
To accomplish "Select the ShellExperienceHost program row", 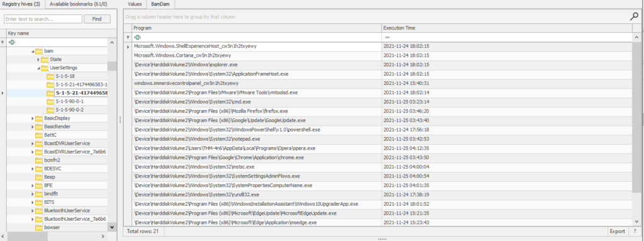I will tap(382, 46).
